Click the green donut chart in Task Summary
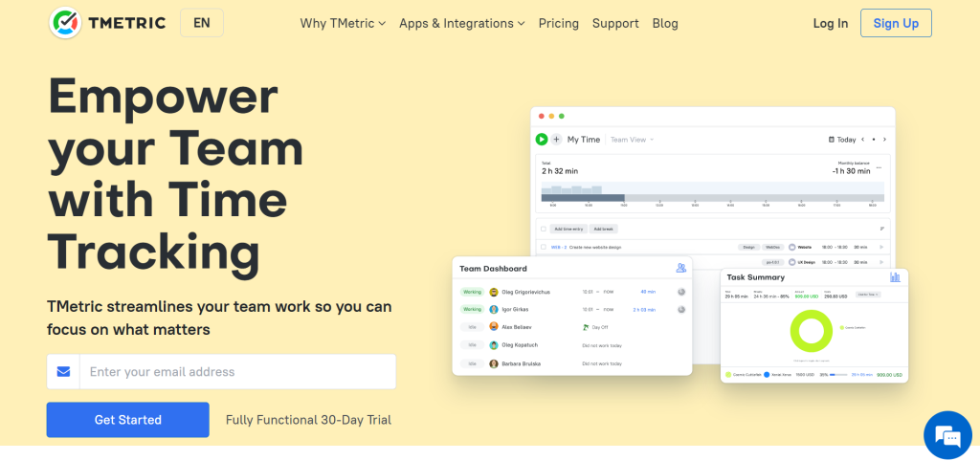This screenshot has height=461, width=980. [x=812, y=330]
